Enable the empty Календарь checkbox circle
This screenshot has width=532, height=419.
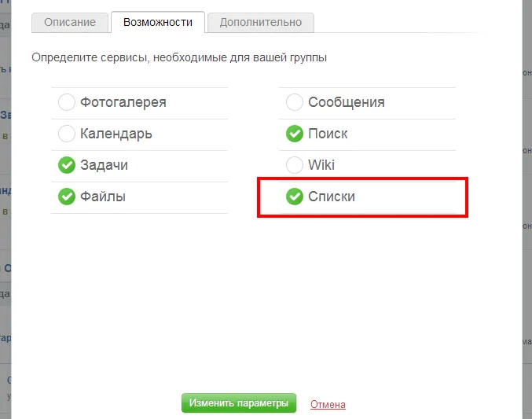tap(67, 134)
